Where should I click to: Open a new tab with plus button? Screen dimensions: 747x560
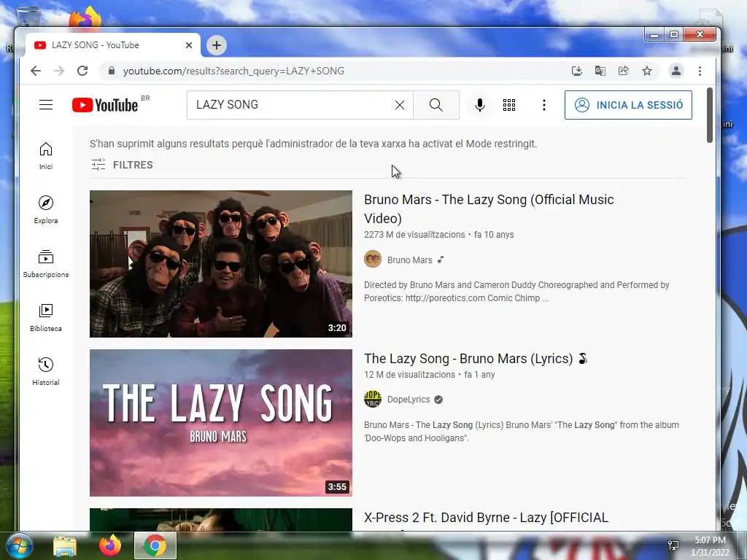[216, 45]
